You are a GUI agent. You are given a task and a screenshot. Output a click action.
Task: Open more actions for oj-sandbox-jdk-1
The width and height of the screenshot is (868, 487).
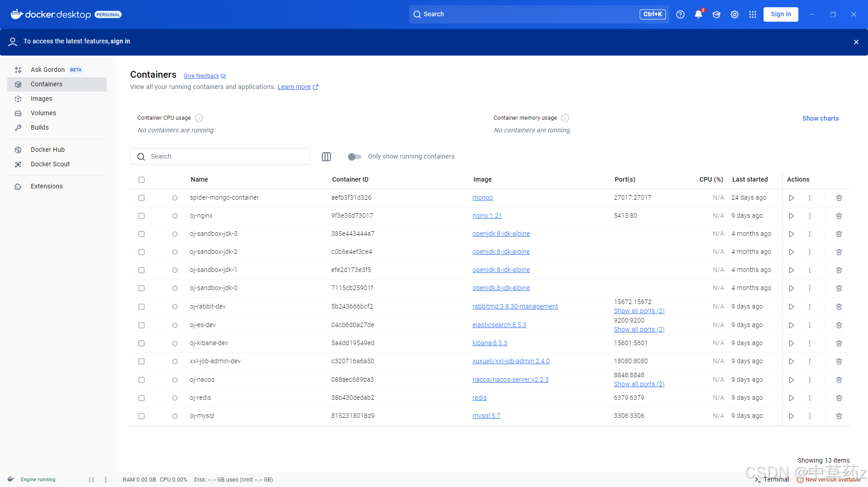click(810, 270)
